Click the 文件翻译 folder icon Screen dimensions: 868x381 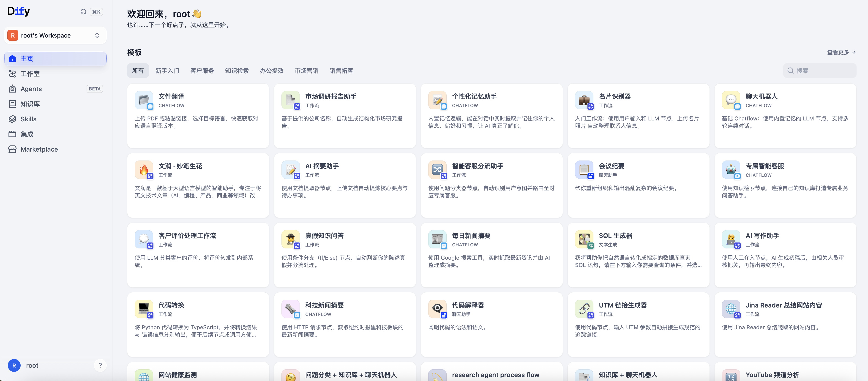pos(144,100)
